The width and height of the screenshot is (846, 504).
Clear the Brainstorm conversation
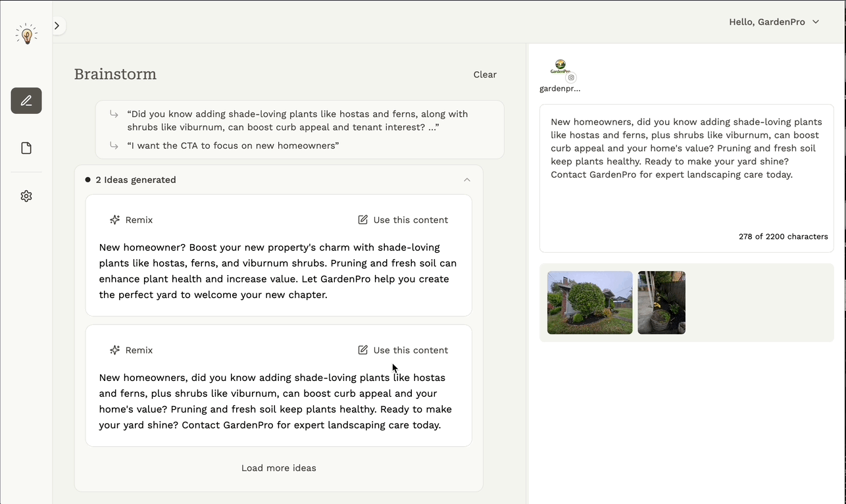point(485,74)
